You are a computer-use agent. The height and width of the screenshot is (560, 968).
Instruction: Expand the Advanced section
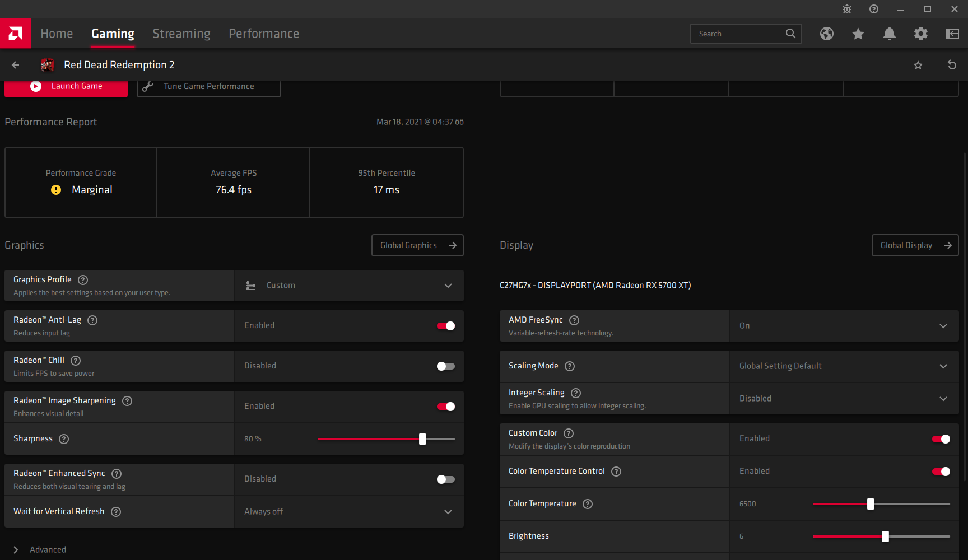tap(39, 550)
